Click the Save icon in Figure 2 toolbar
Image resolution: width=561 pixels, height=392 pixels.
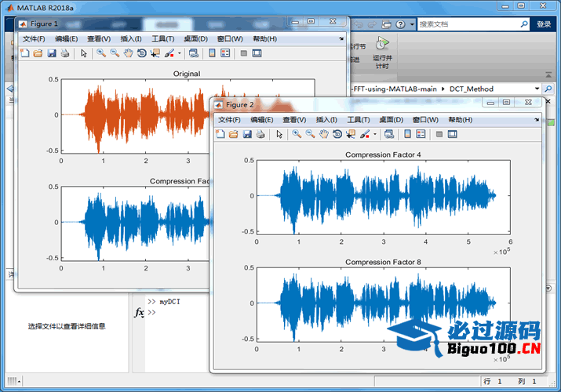click(x=247, y=134)
